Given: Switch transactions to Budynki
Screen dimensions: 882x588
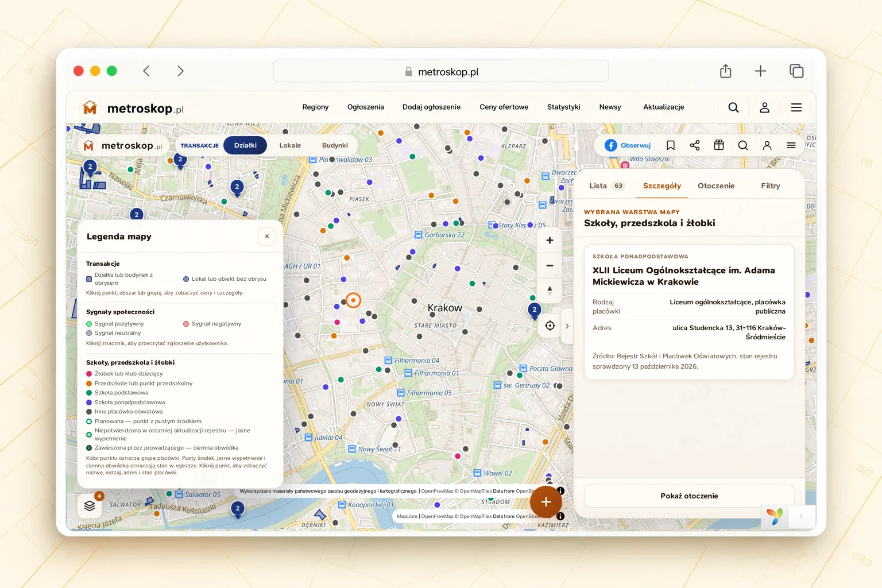Looking at the screenshot, I should point(335,145).
